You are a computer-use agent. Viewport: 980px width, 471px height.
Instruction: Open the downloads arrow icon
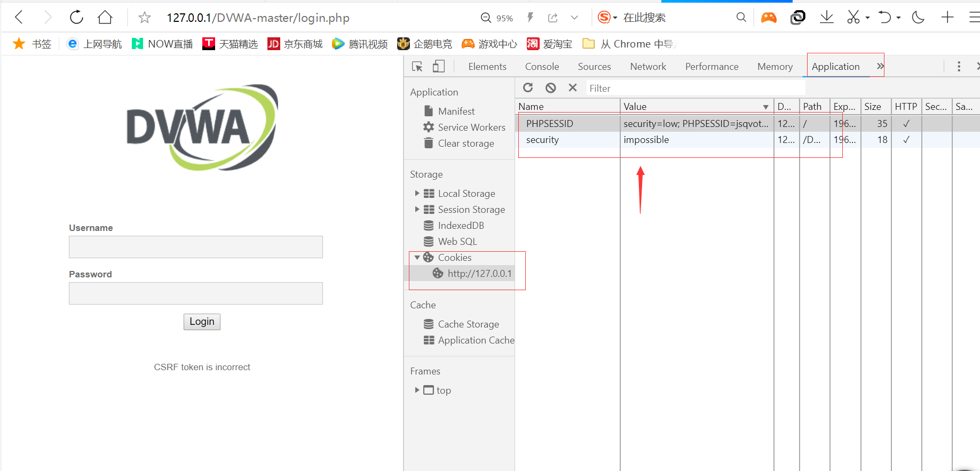827,18
